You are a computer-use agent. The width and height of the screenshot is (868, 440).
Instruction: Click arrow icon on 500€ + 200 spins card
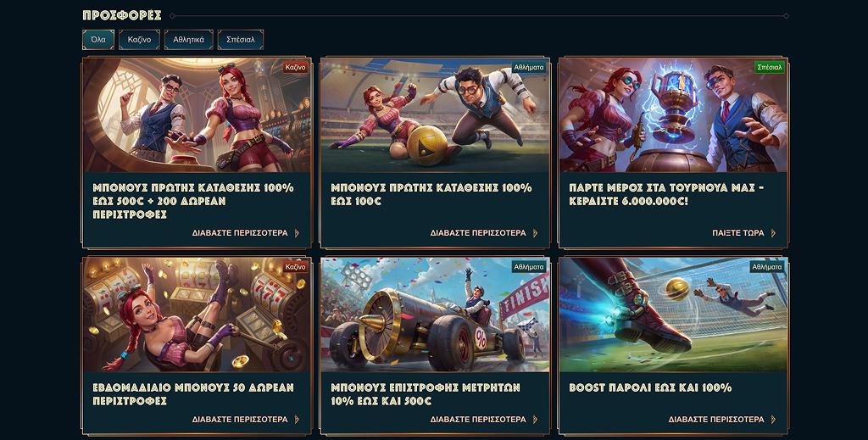297,233
